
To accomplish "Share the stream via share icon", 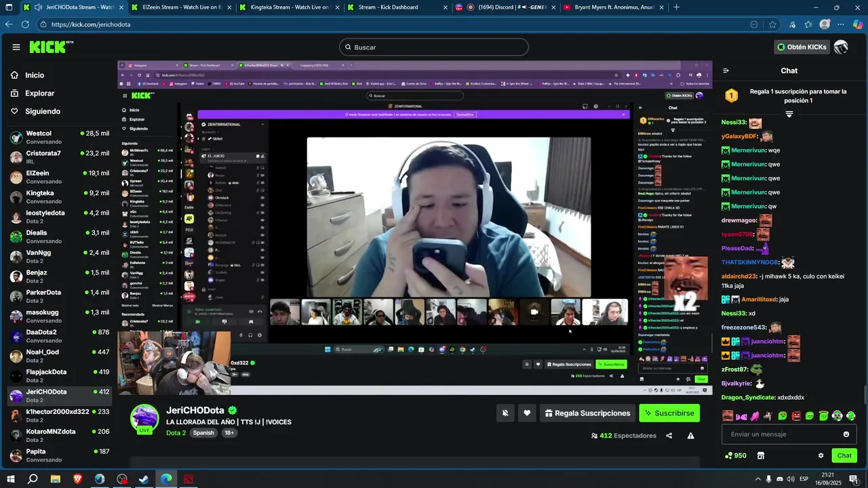I will click(x=669, y=436).
